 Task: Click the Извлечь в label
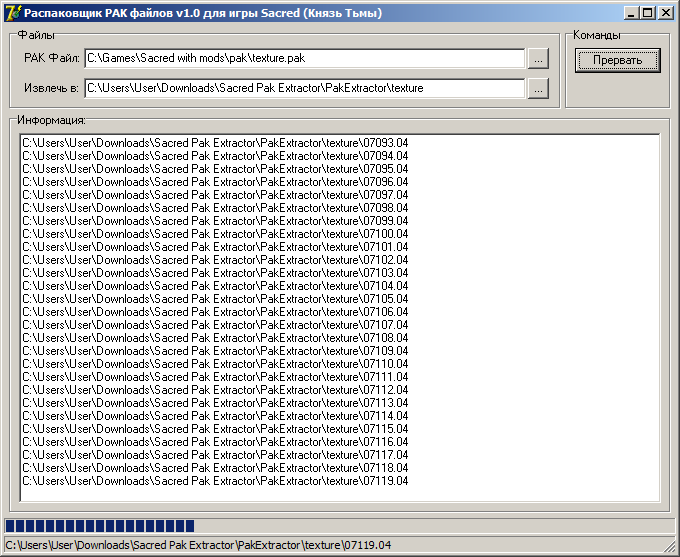pyautogui.click(x=51, y=88)
